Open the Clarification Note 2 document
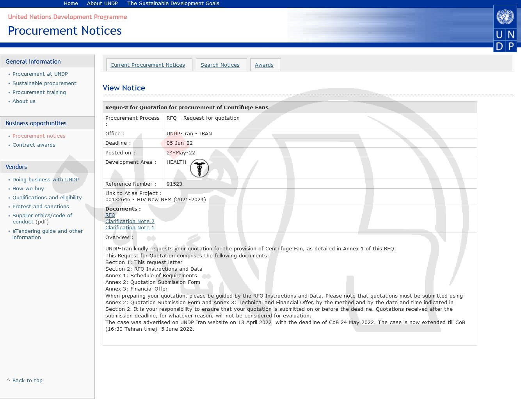Viewport: 521px width, 420px height. tap(130, 221)
